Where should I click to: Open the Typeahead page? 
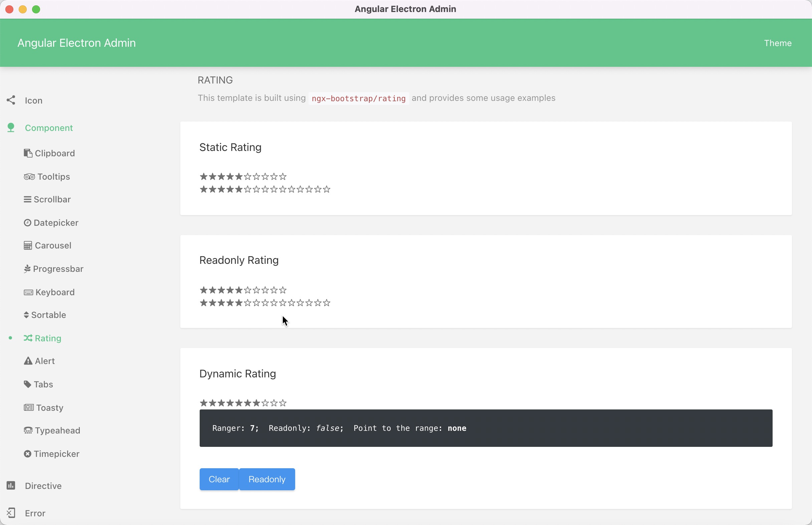tap(57, 430)
